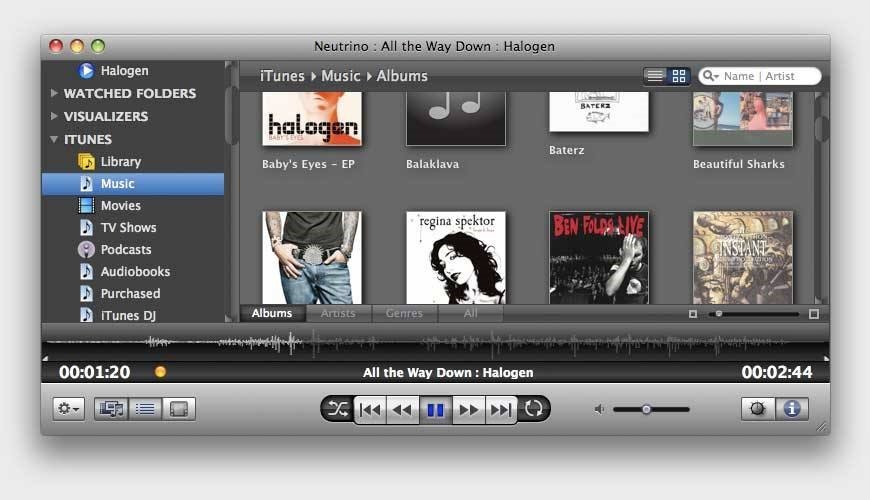Toggle repeat playback
The height and width of the screenshot is (500, 870).
click(x=534, y=409)
